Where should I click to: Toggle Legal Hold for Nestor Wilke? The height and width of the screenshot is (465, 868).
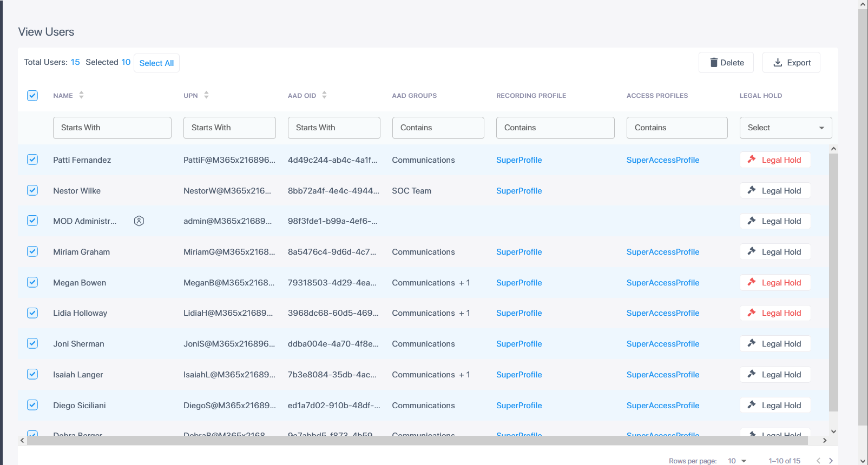click(x=775, y=190)
